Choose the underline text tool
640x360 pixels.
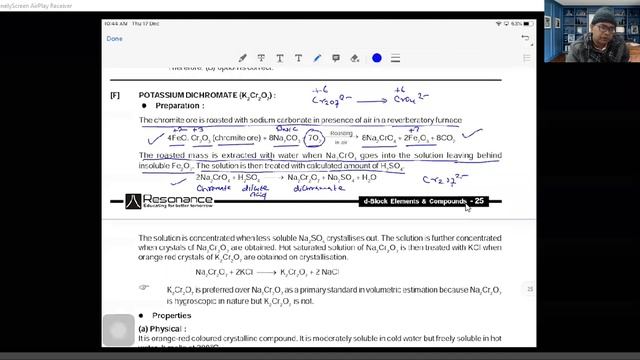pyautogui.click(x=280, y=58)
